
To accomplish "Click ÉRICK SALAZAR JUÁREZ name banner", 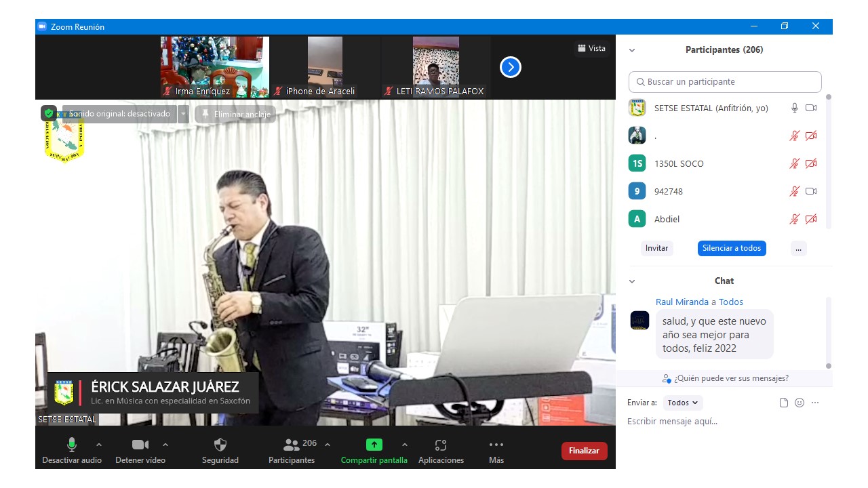I will (153, 393).
